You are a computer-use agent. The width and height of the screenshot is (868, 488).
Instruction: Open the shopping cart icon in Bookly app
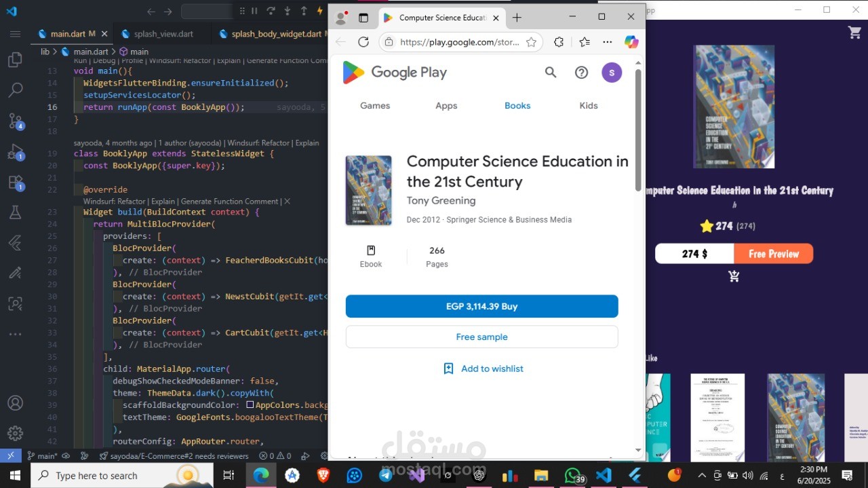pos(854,32)
